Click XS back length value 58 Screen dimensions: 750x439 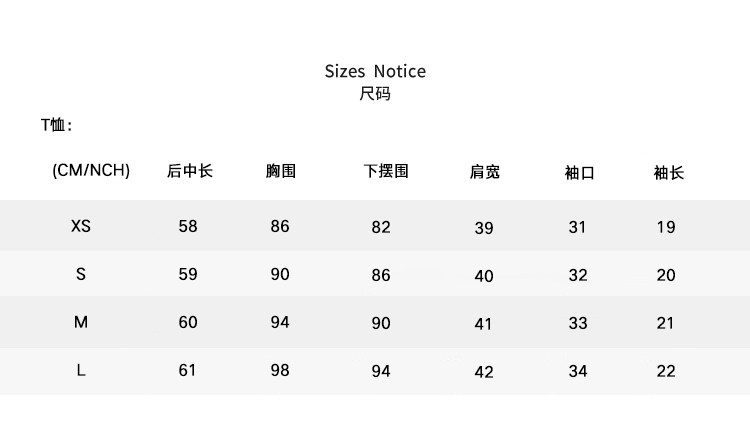pyautogui.click(x=188, y=226)
